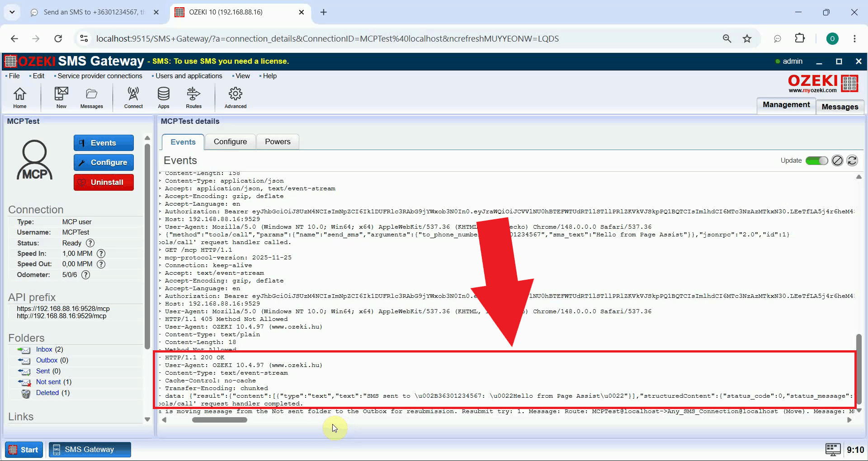Click the help icon next to Status

click(x=90, y=243)
